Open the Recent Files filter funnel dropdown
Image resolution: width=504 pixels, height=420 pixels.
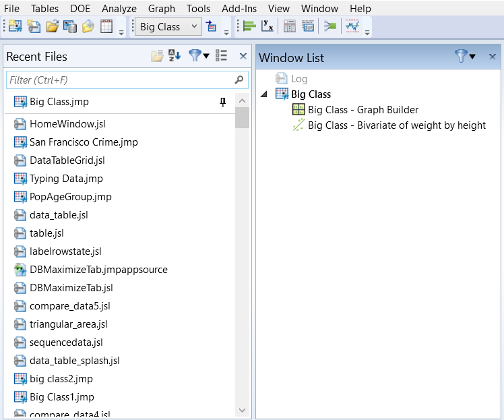[199, 57]
